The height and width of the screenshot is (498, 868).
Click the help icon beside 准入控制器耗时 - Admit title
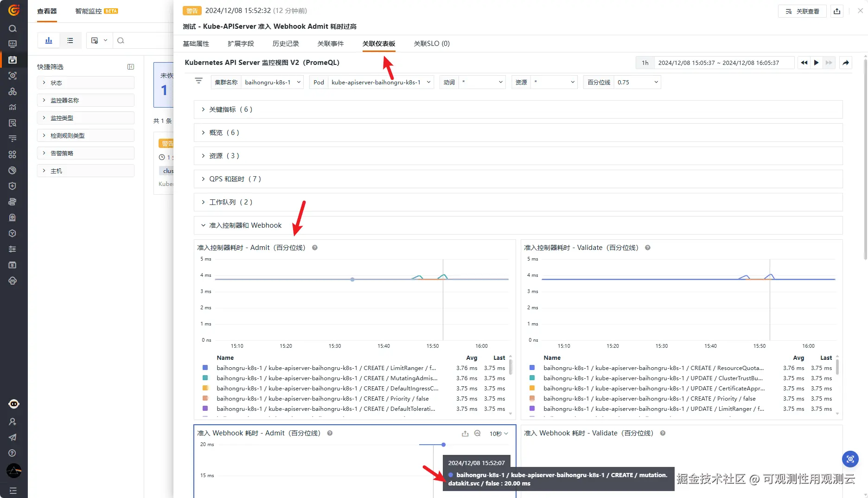click(x=315, y=248)
